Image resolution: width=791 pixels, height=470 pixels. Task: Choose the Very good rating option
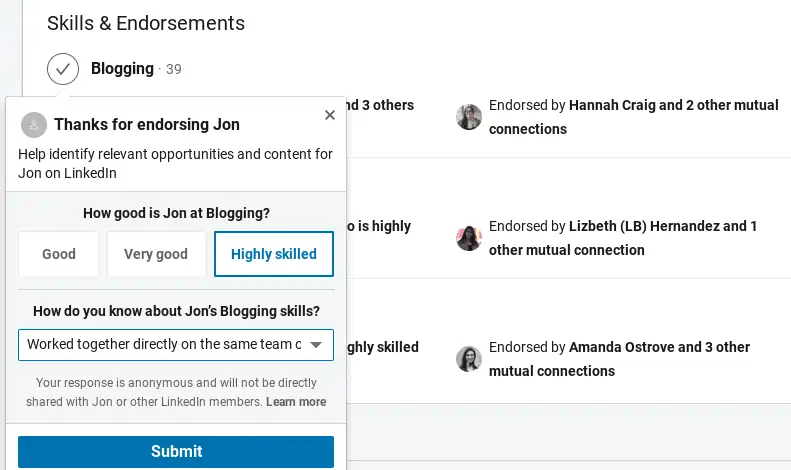pos(156,254)
